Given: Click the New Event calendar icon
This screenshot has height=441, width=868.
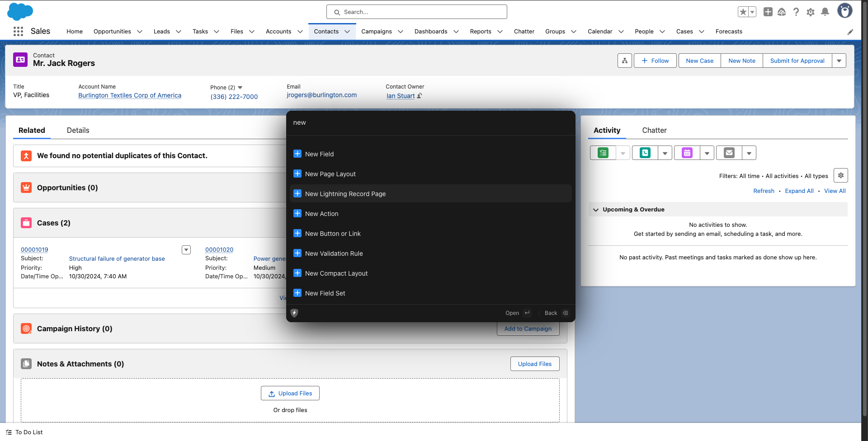Looking at the screenshot, I should 687,153.
